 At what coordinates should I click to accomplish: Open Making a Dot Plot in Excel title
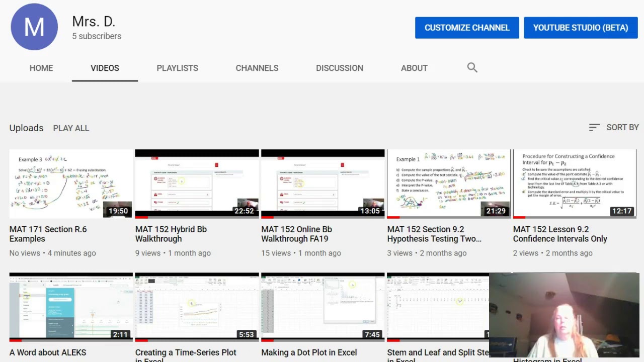pyautogui.click(x=309, y=352)
